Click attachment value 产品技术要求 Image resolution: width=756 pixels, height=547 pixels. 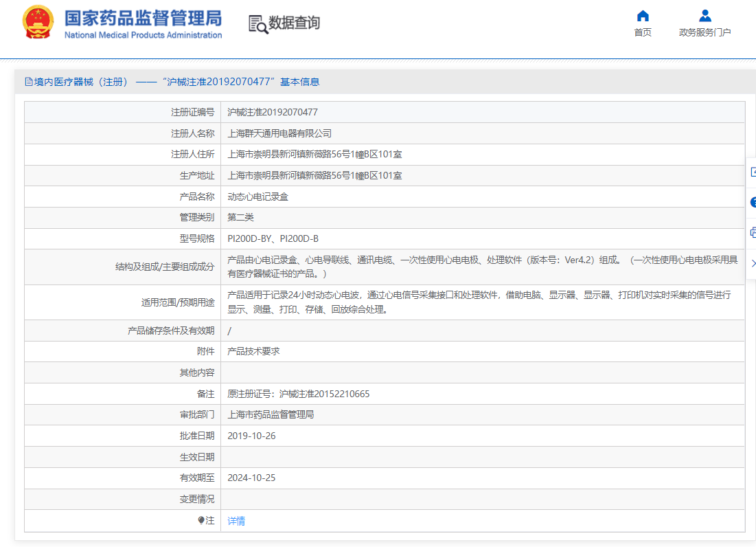pyautogui.click(x=253, y=351)
